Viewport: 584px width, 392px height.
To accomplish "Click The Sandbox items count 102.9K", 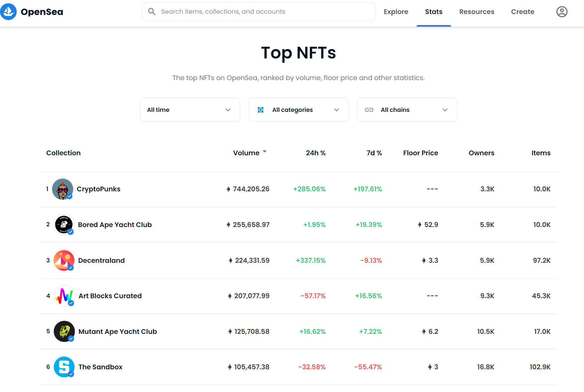I will tap(540, 367).
